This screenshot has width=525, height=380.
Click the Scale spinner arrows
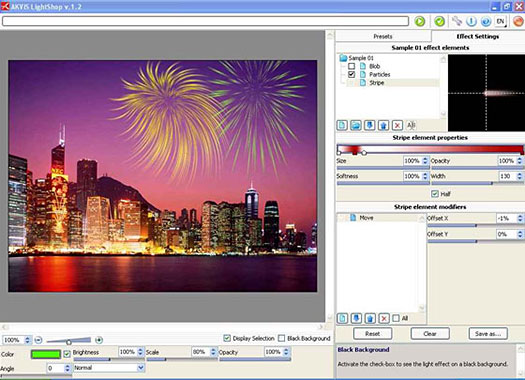pos(213,352)
